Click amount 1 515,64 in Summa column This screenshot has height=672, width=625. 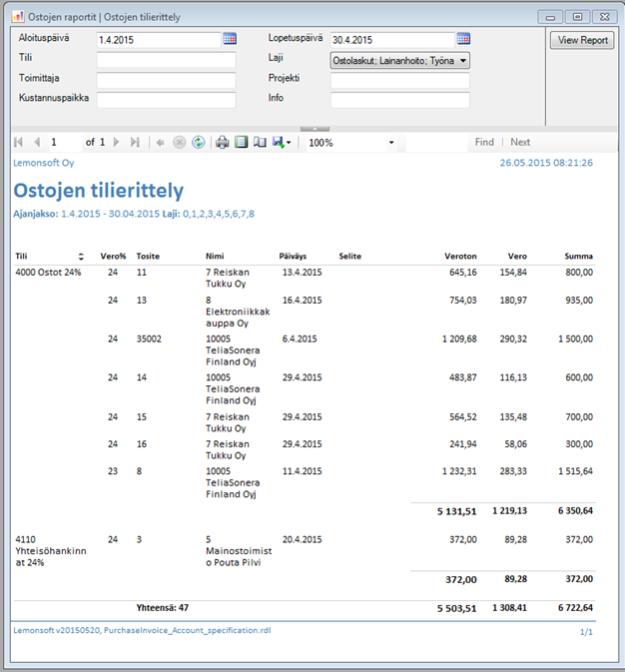(x=575, y=471)
